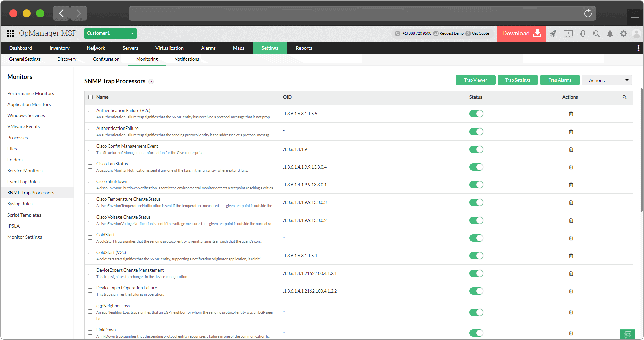Open Trap Viewer
Viewport: 644px width, 340px height.
(x=476, y=80)
